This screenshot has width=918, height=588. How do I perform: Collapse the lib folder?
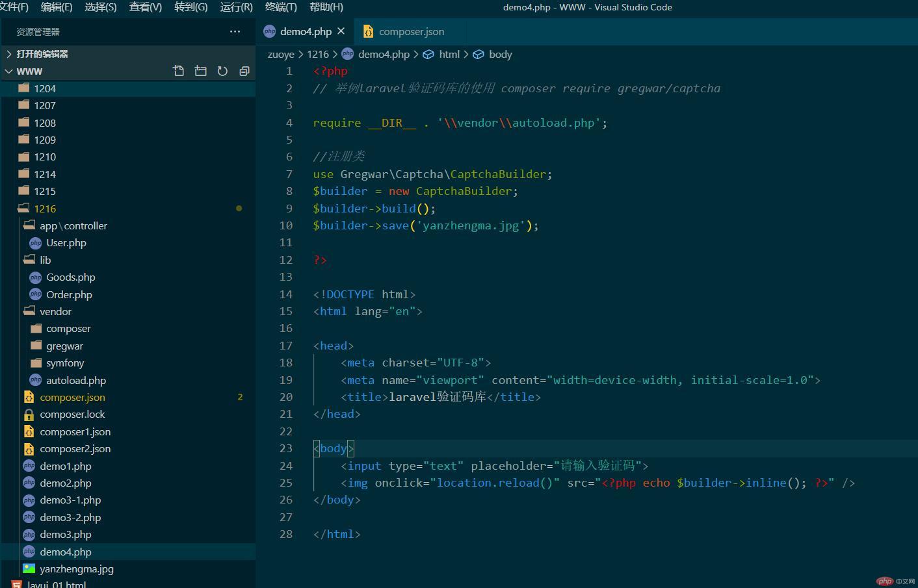tap(127, 260)
